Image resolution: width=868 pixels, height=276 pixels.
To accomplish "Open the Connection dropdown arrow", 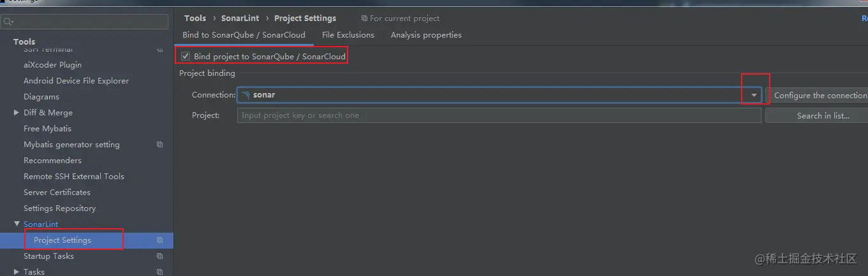I will pos(754,95).
